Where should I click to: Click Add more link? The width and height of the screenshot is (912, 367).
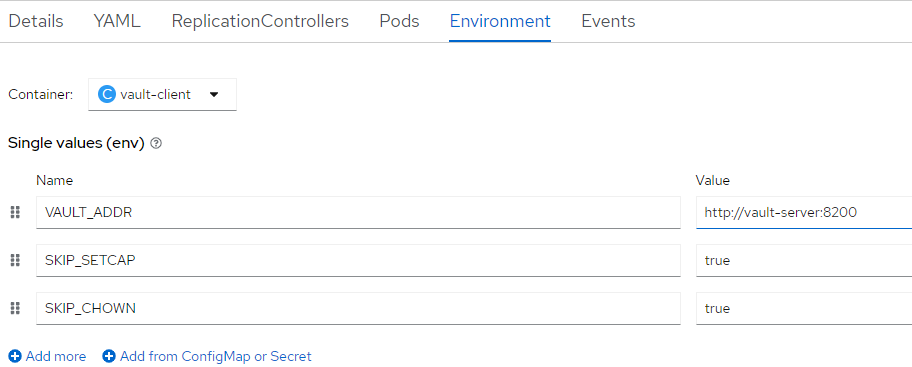click(x=47, y=356)
